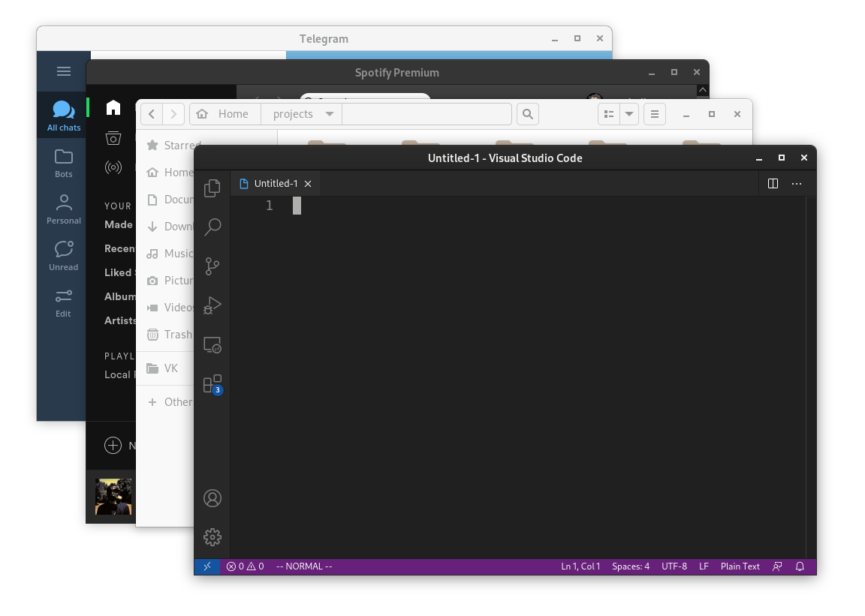Open Extensions view with badge 3
This screenshot has width=865, height=616.
pos(212,384)
